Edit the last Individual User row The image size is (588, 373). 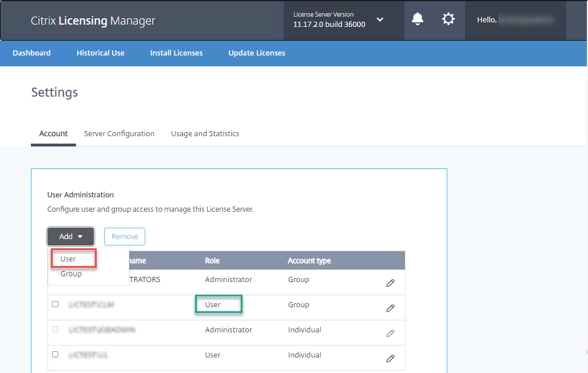click(x=390, y=358)
